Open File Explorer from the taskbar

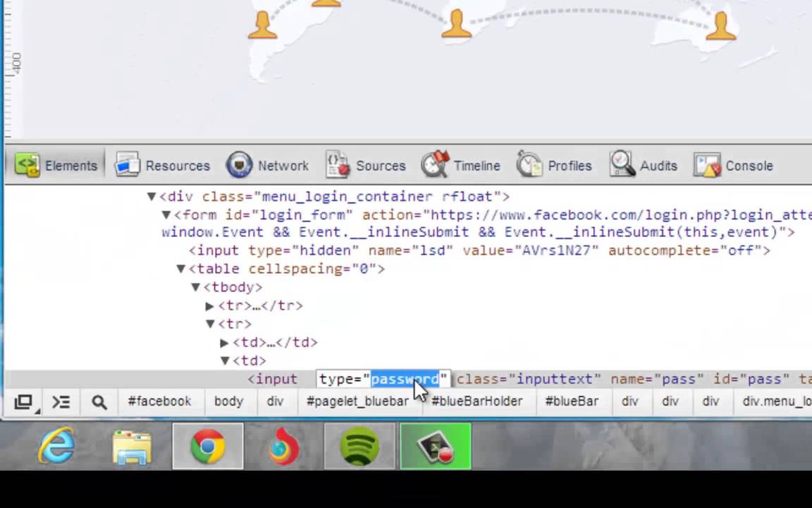coord(132,446)
